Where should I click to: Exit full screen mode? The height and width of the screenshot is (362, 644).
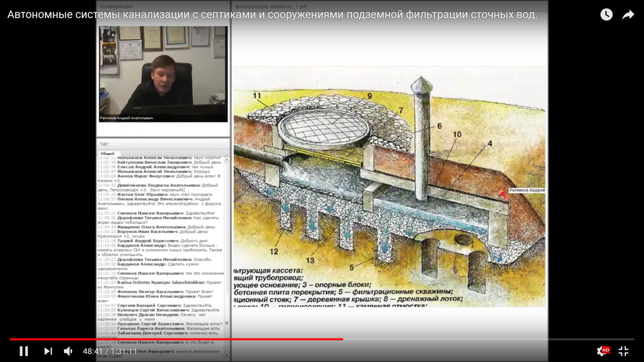point(624,351)
